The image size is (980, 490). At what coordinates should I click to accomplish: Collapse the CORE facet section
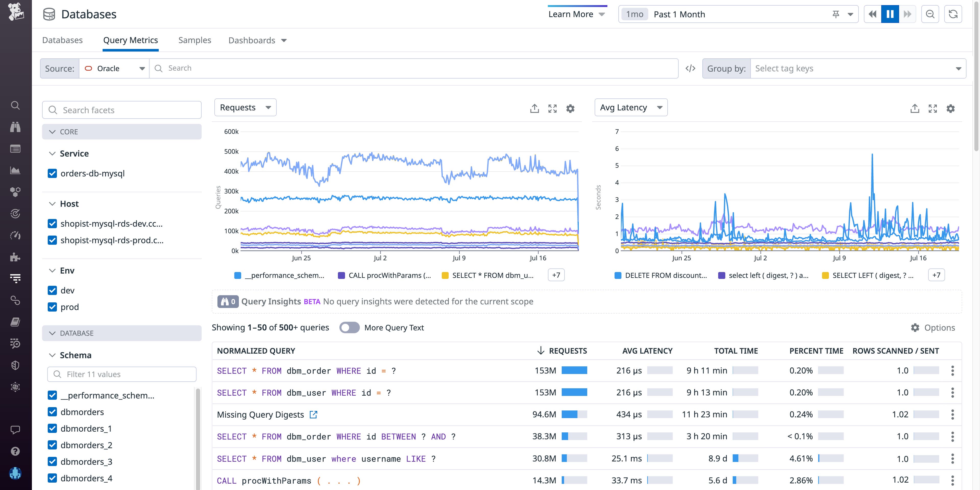[x=52, y=132]
